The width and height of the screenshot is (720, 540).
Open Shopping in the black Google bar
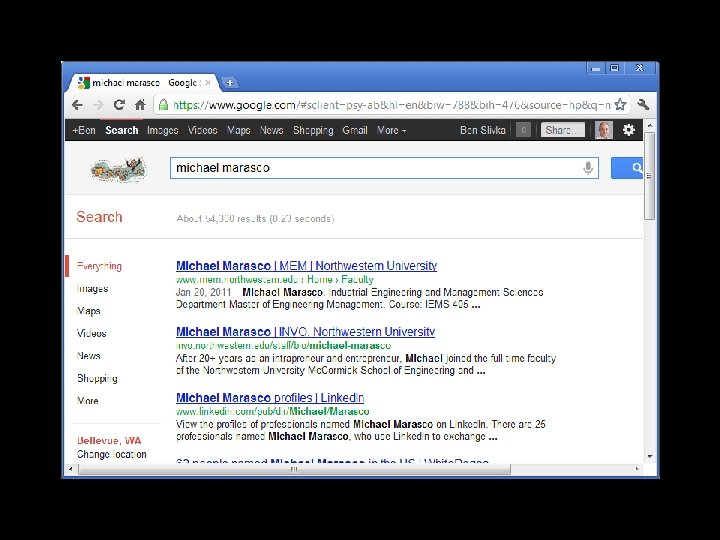(x=313, y=130)
